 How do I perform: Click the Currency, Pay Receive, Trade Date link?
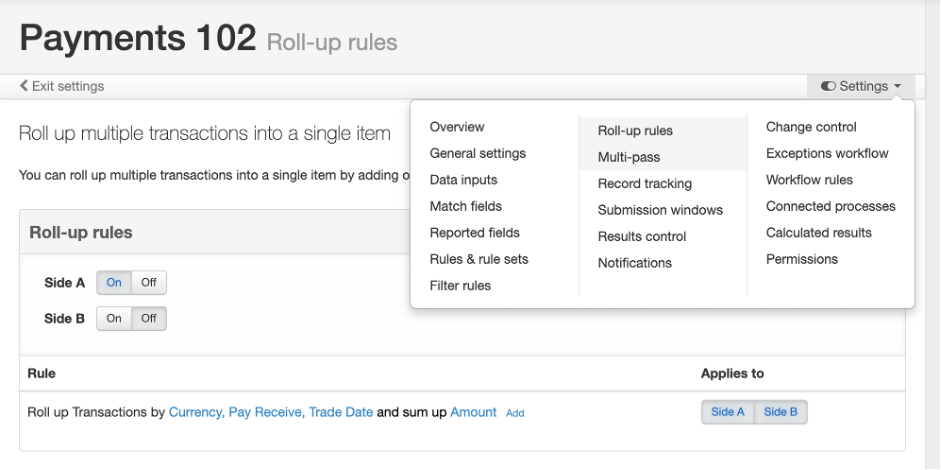click(270, 412)
